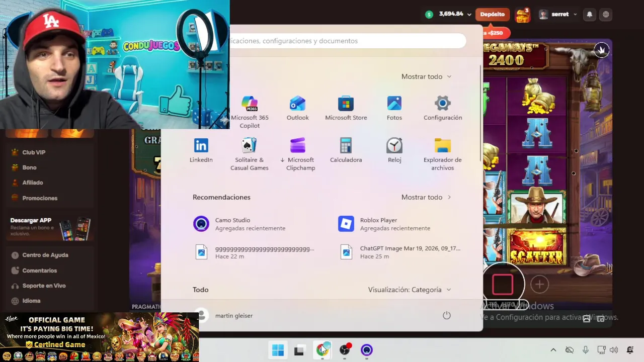
Task: Open Microsoft Store app
Action: click(346, 108)
